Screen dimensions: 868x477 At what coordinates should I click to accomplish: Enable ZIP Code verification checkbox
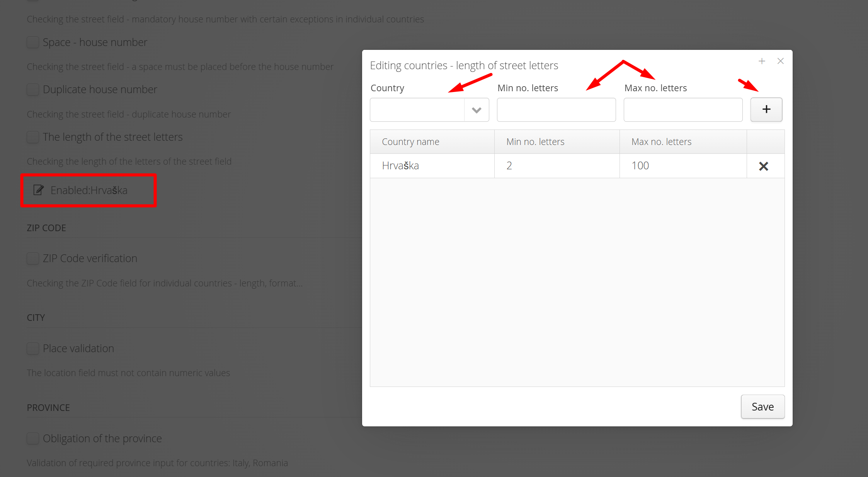[x=33, y=258]
